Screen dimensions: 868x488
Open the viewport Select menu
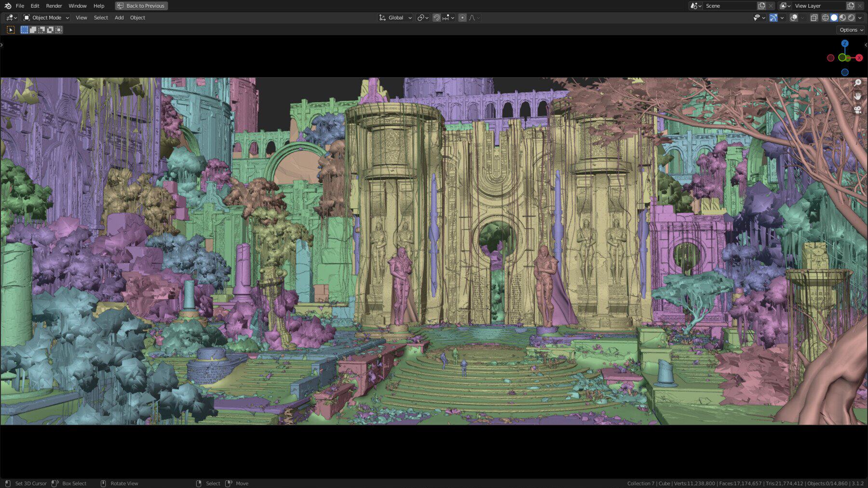click(101, 18)
